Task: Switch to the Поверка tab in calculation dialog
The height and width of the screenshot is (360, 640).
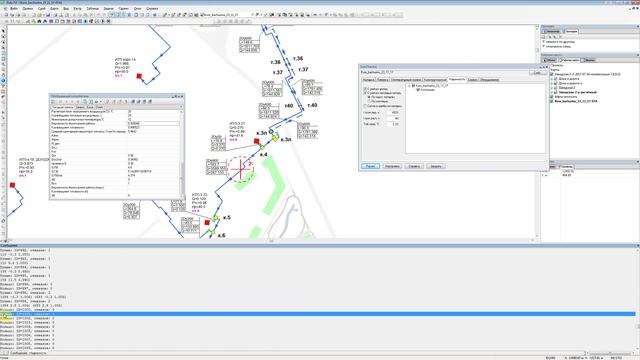Action: 382,80
